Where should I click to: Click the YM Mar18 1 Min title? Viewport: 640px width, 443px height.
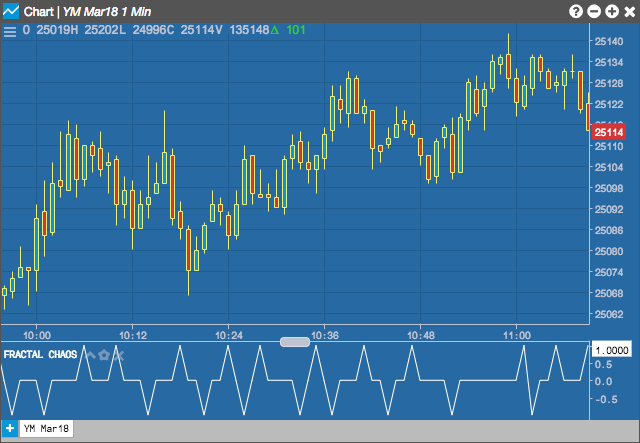[107, 12]
